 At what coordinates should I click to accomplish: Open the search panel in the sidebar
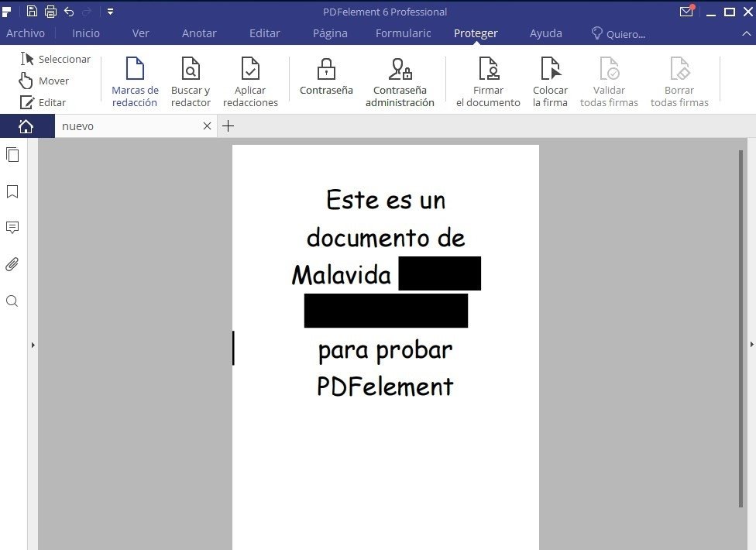tap(12, 301)
